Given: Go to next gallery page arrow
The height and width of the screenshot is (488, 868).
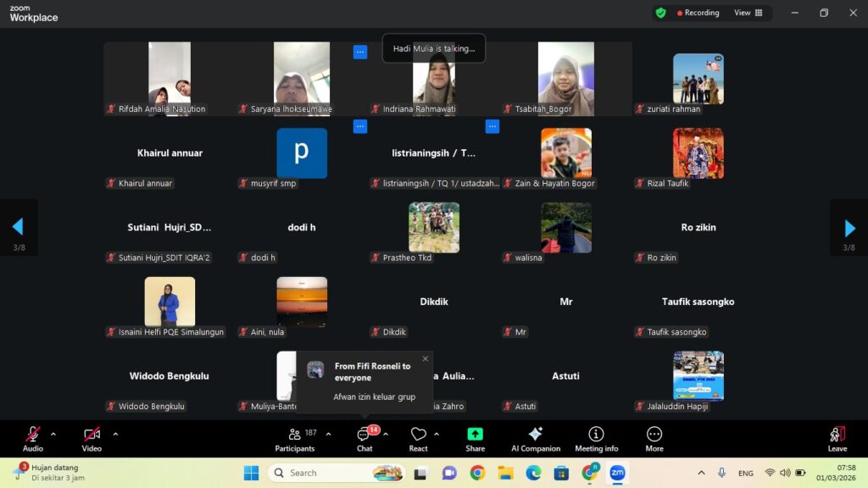Looking at the screenshot, I should point(849,227).
